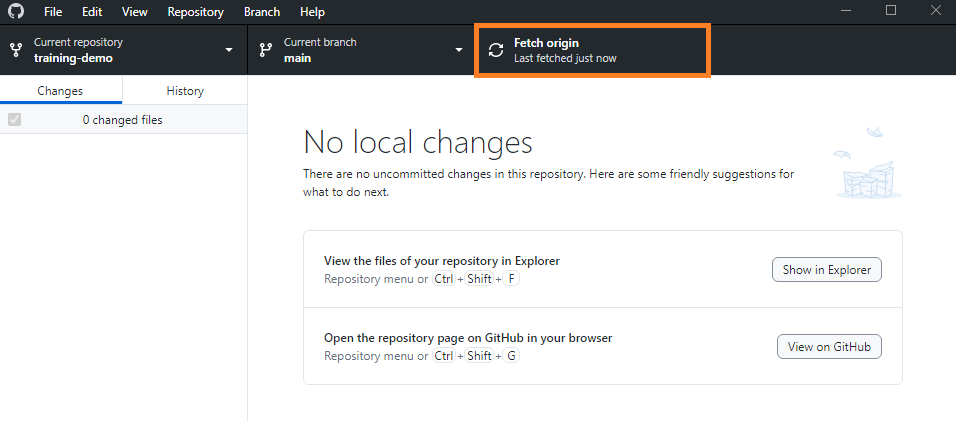Open the View menu
This screenshot has height=421, width=956.
coord(134,12)
